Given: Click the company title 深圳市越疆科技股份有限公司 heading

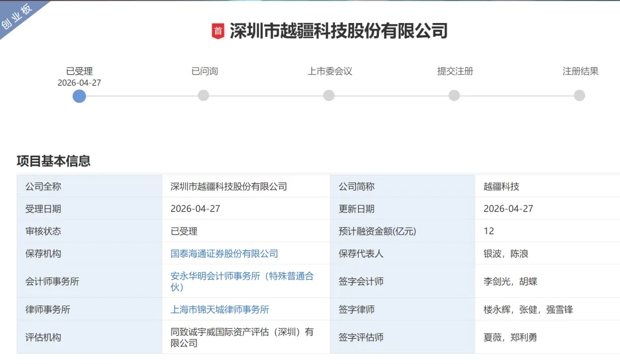Looking at the screenshot, I should click(x=339, y=31).
